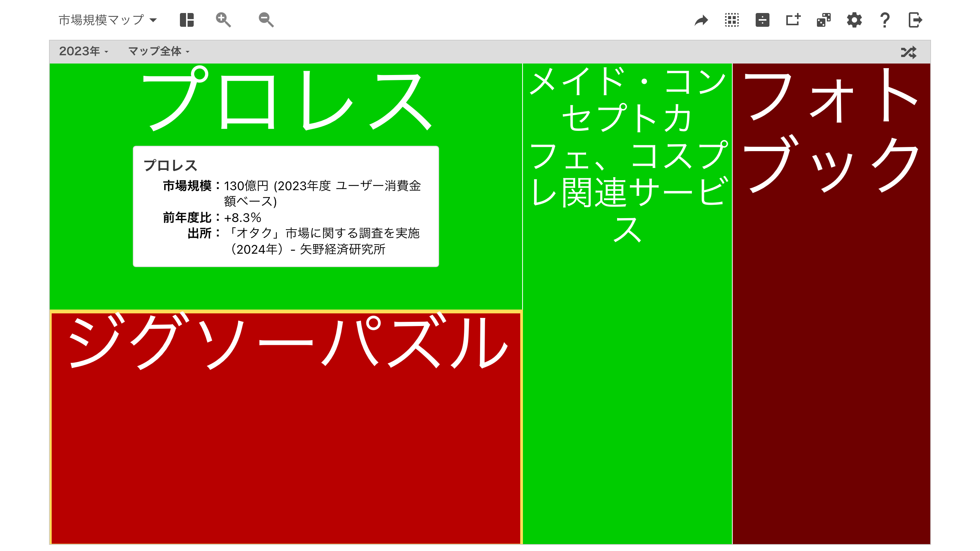The width and height of the screenshot is (980, 551).
Task: Select the メイド・コンセプトカフェ treemap cell
Action: click(627, 304)
